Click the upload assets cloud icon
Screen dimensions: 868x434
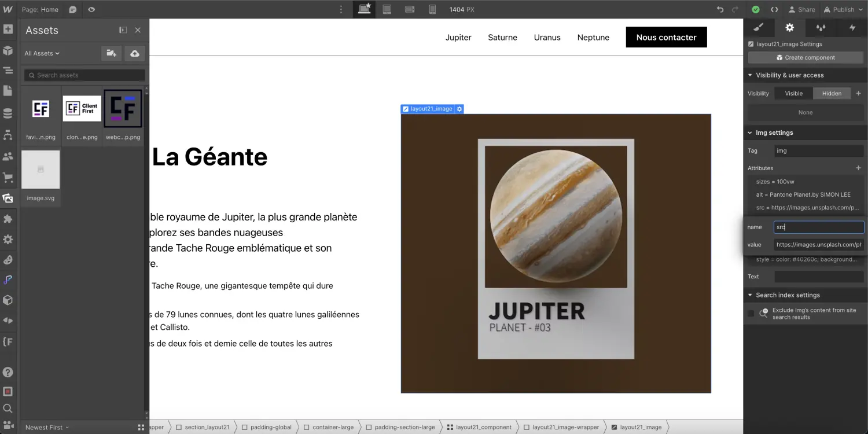135,53
